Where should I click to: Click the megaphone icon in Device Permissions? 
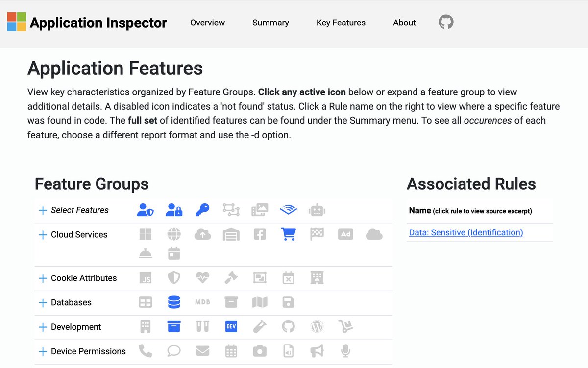(x=317, y=351)
